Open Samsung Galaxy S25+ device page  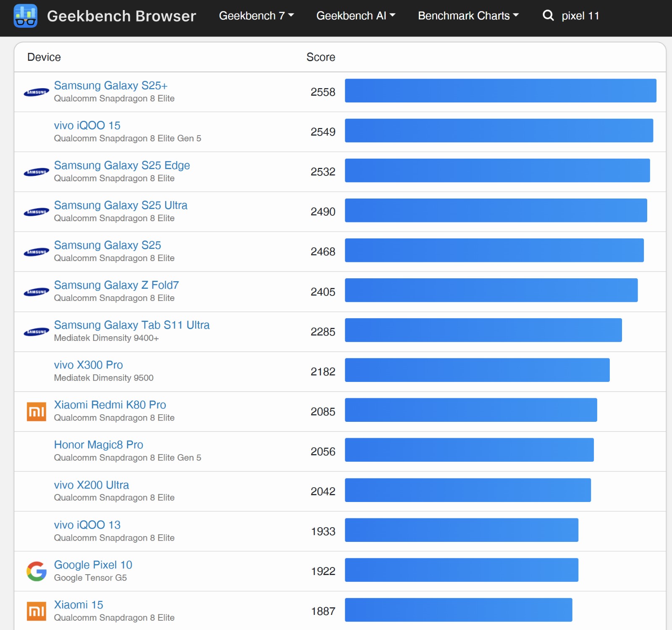[111, 85]
